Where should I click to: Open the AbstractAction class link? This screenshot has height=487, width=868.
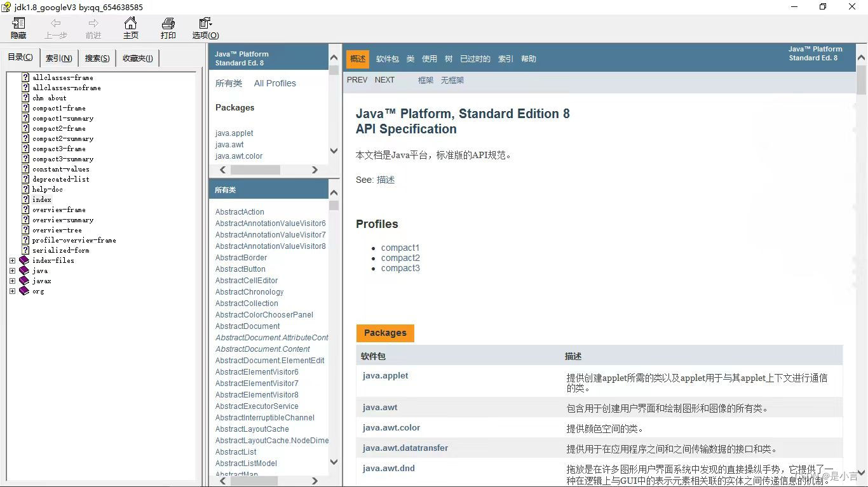[x=240, y=212]
